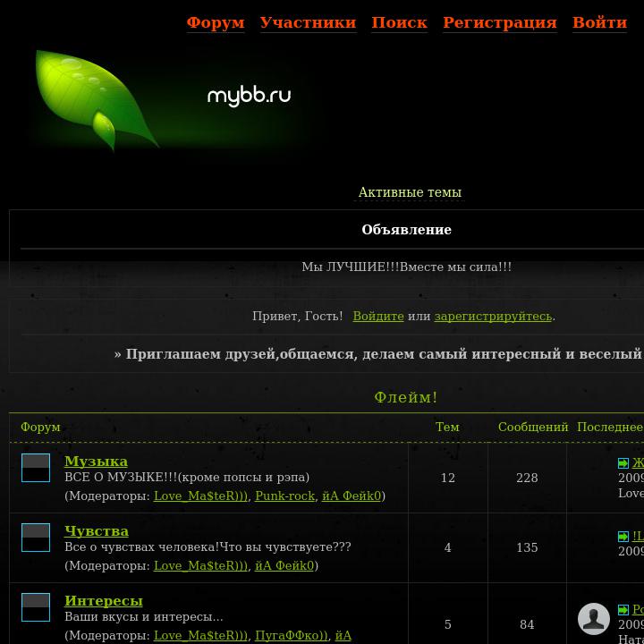The height and width of the screenshot is (644, 644).
Task: Click topic count 5 in Интересы row
Action: [x=448, y=624]
